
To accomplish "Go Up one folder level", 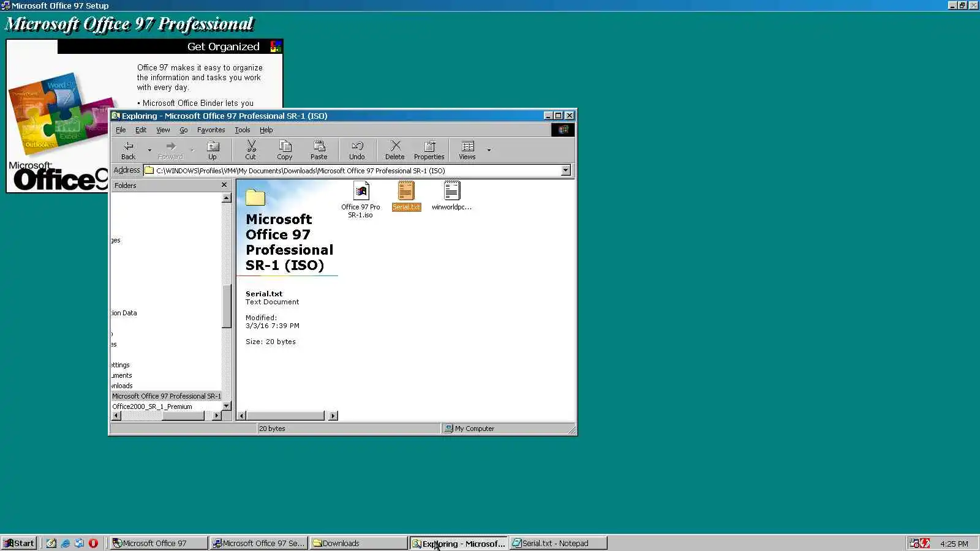I will pyautogui.click(x=213, y=150).
